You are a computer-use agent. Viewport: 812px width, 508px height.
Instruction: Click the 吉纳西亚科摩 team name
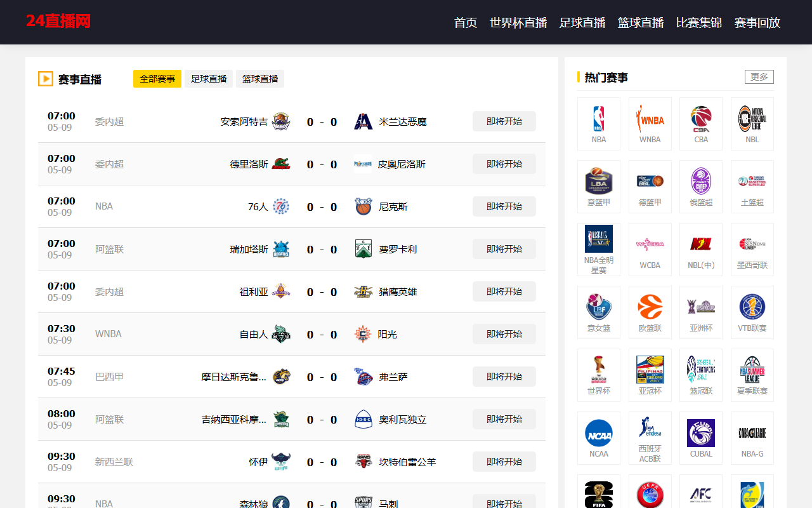[234, 419]
